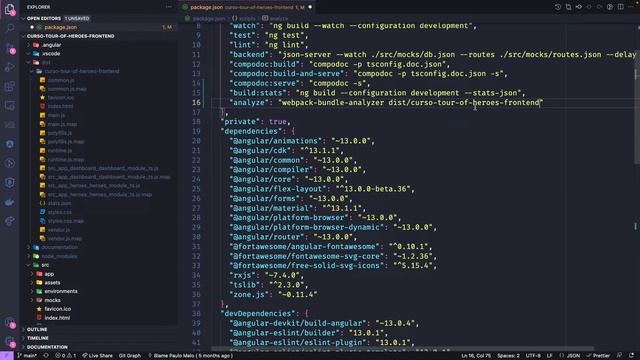The width and height of the screenshot is (640, 360).
Task: Click the "dependencies" key on line 19
Action: pos(251,131)
